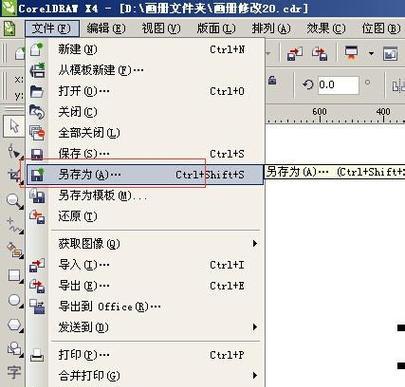Screen dimensions: 405x387
Task: Select the Crop tool in toolbox
Action: [14, 175]
